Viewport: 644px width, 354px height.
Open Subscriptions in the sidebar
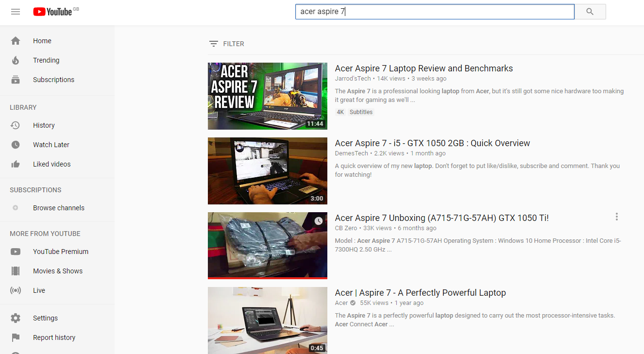[57, 80]
